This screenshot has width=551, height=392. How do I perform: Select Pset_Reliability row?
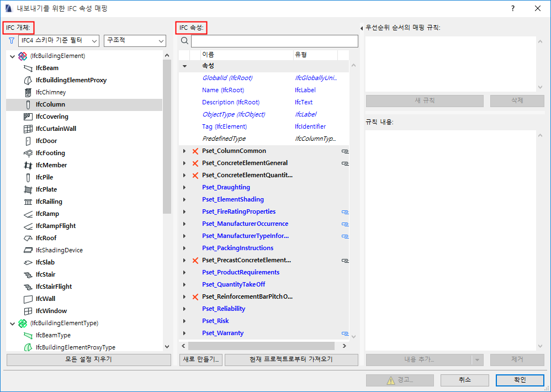(x=263, y=309)
